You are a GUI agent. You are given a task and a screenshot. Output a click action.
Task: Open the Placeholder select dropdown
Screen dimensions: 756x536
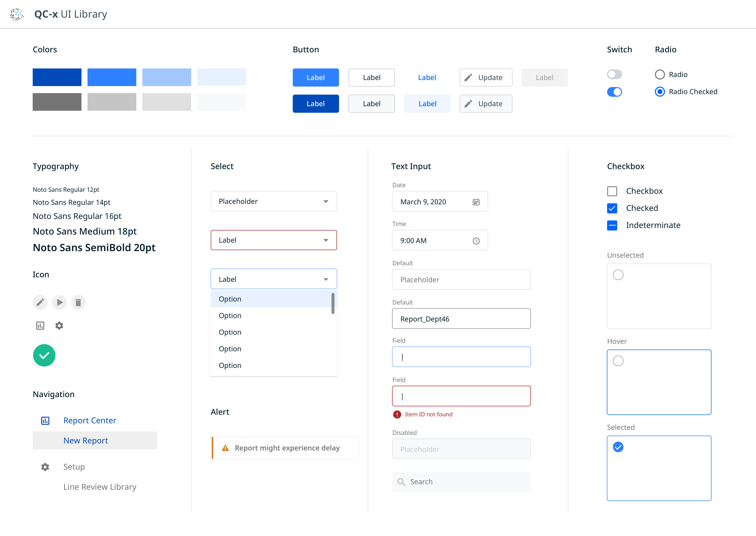click(273, 201)
